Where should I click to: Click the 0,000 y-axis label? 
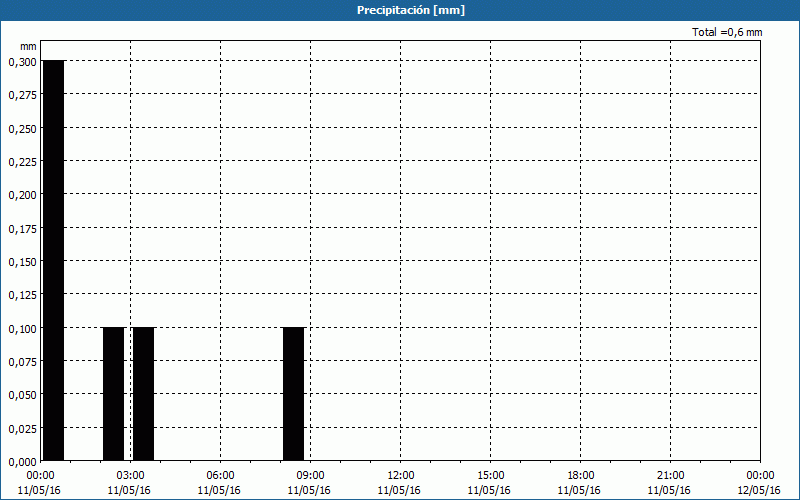tap(22, 462)
